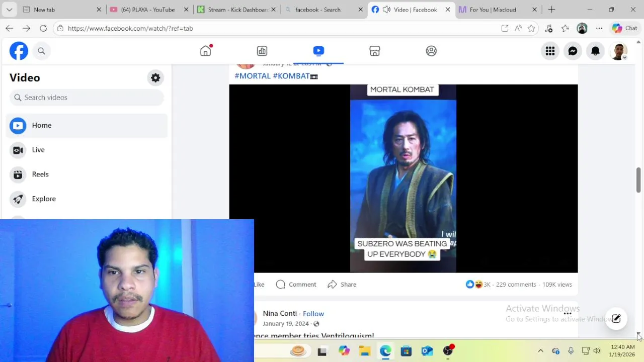
Task: Open Outlook from the taskbar
Action: pos(427,351)
